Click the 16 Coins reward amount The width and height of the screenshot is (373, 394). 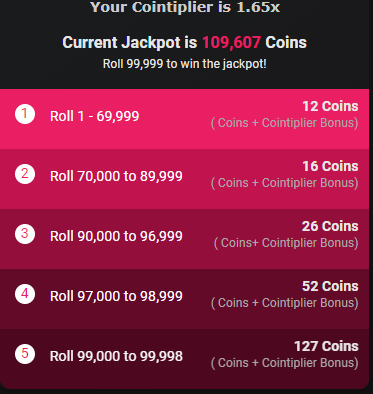[x=330, y=166]
